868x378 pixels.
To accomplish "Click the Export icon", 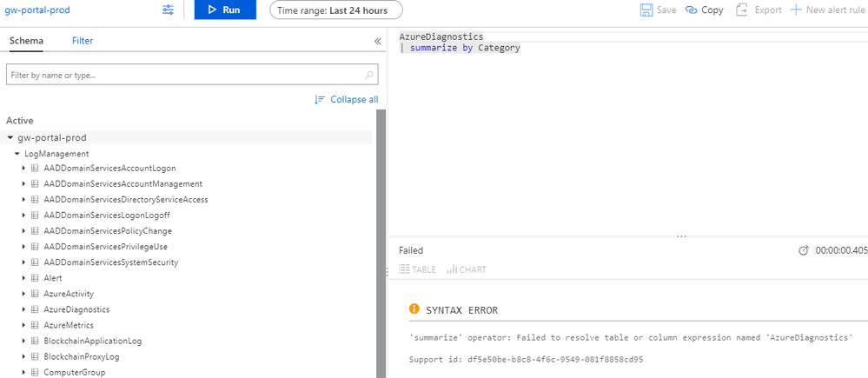I will tap(742, 10).
